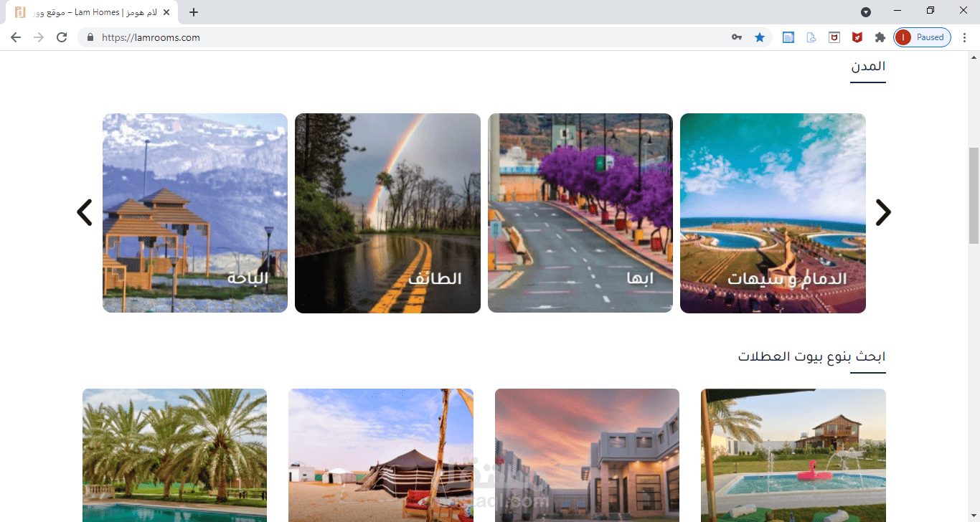This screenshot has height=522, width=980.
Task: Click the browser forward arrow
Action: pyautogui.click(x=39, y=37)
